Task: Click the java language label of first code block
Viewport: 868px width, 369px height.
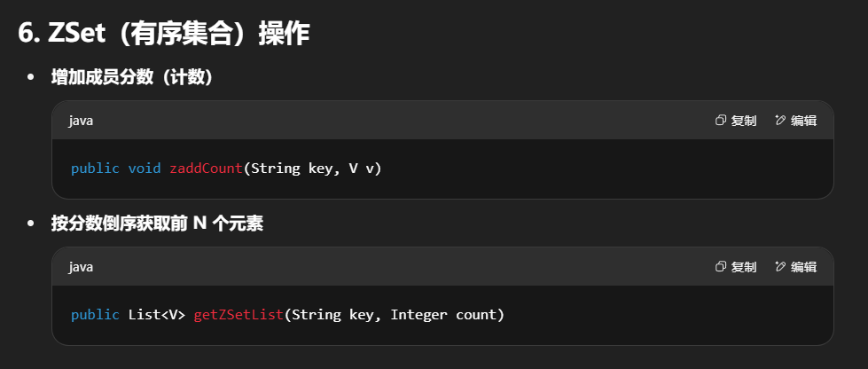Action: [81, 121]
